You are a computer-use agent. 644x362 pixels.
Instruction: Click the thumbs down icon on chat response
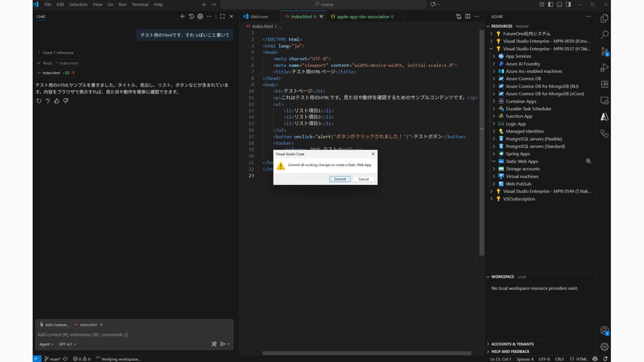click(x=66, y=101)
